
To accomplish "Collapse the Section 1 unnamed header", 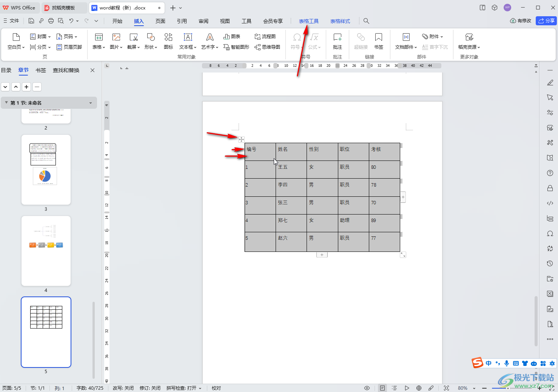I will tap(6, 103).
